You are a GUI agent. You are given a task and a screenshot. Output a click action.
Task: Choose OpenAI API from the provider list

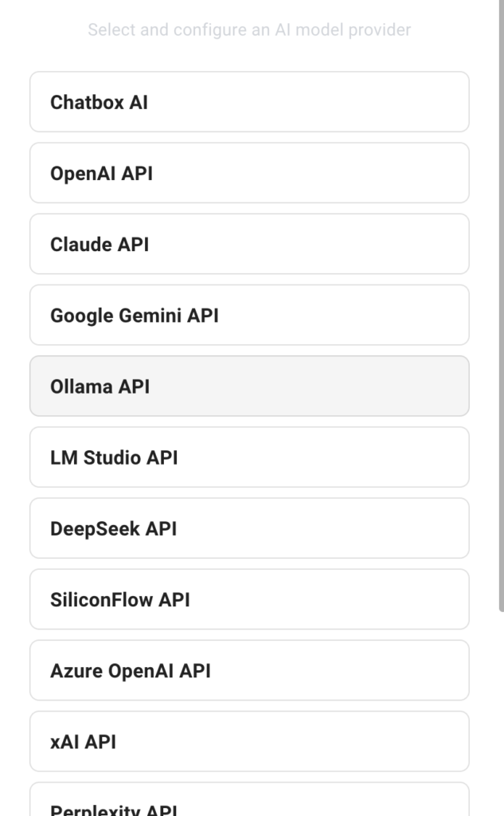click(x=249, y=173)
